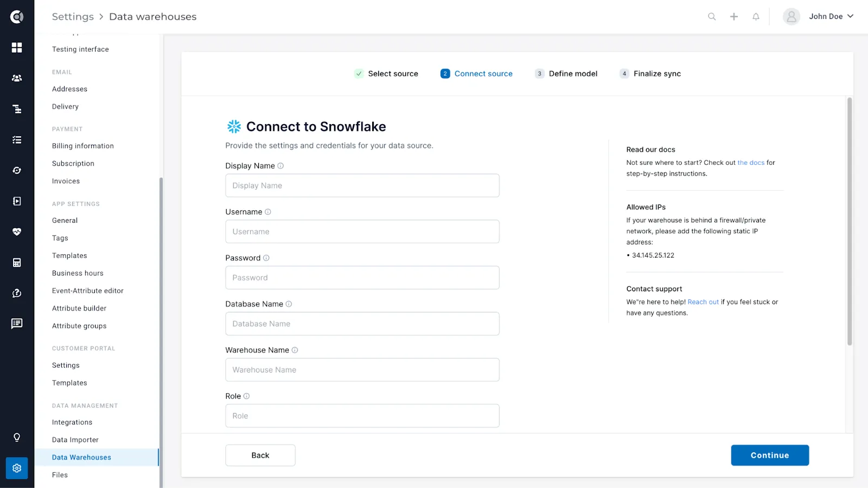Focus the Password input field
868x488 pixels.
tap(362, 278)
